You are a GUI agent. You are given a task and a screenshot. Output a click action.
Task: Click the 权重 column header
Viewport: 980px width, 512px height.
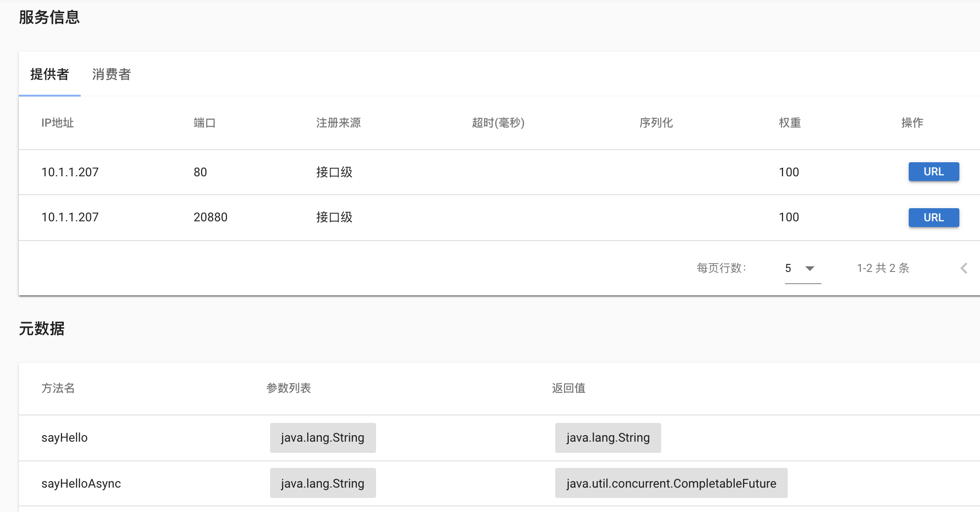click(790, 123)
